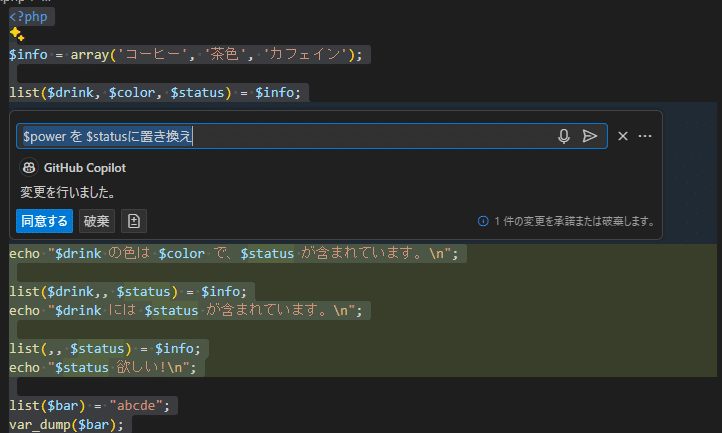
Task: Click the <?php opening tag line
Action: [29, 17]
